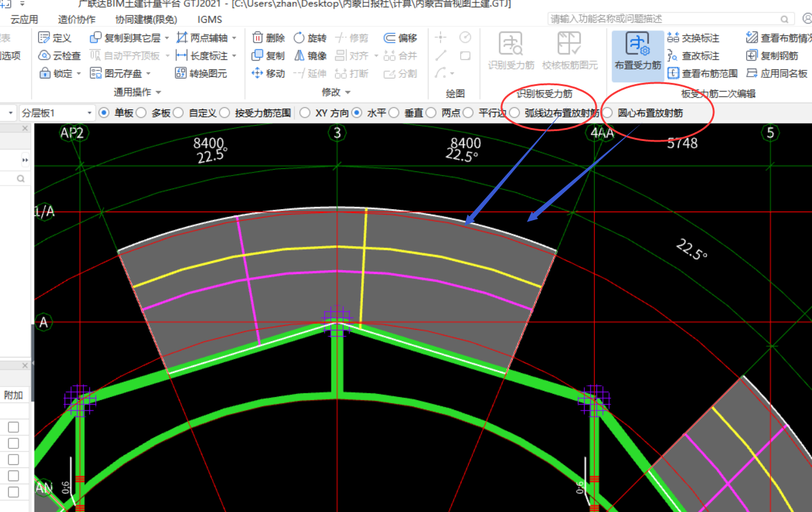Open the arc drawing tool dropdown
The image size is (812, 512).
click(x=452, y=74)
